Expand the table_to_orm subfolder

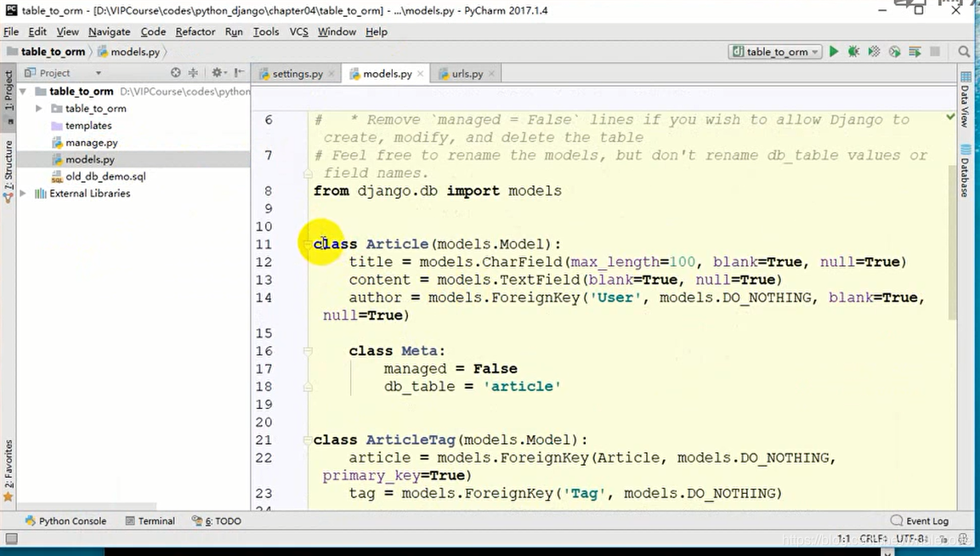[x=39, y=108]
